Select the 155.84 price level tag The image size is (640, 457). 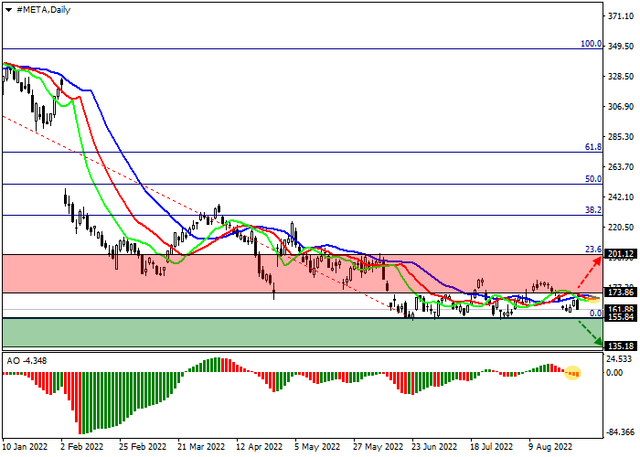point(620,317)
